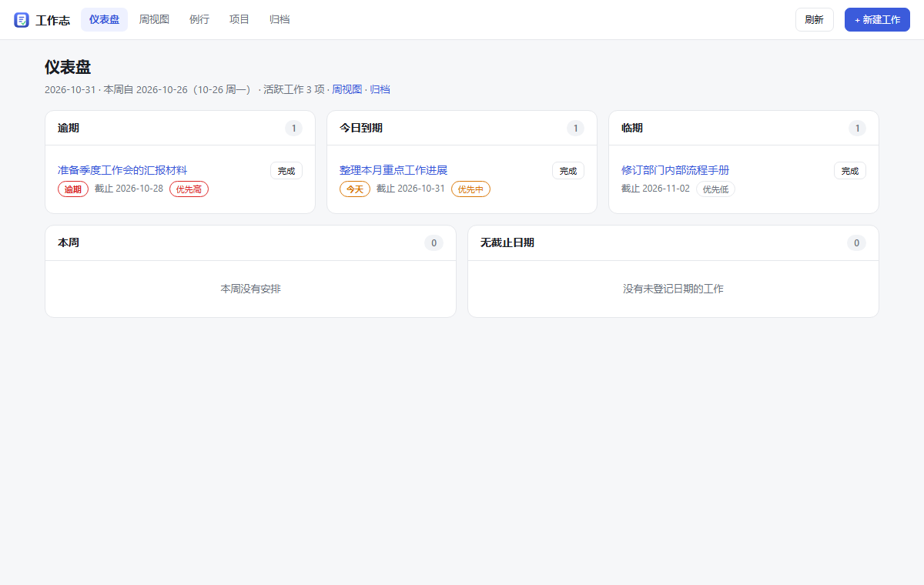Click the count badge in 今日到期 card

575,129
